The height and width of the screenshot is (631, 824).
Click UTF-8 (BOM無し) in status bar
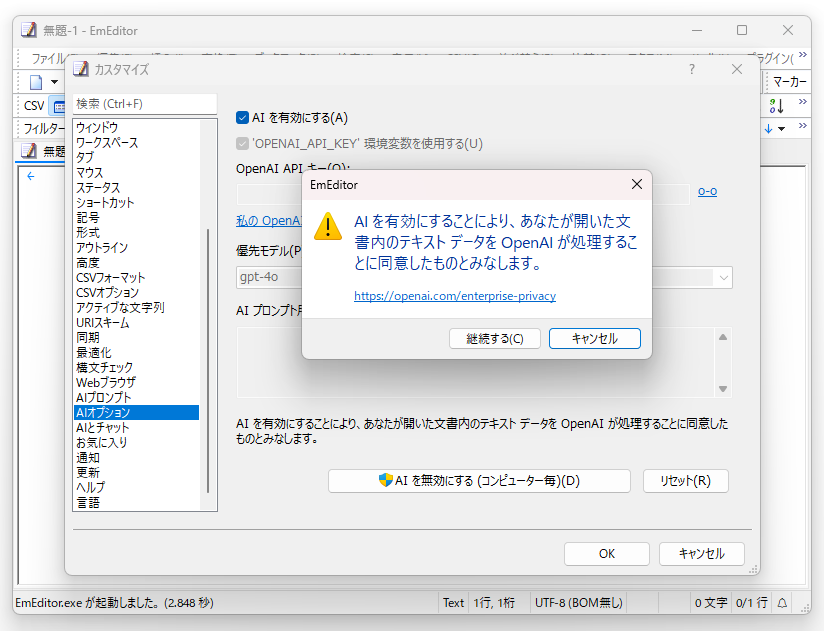tap(579, 603)
